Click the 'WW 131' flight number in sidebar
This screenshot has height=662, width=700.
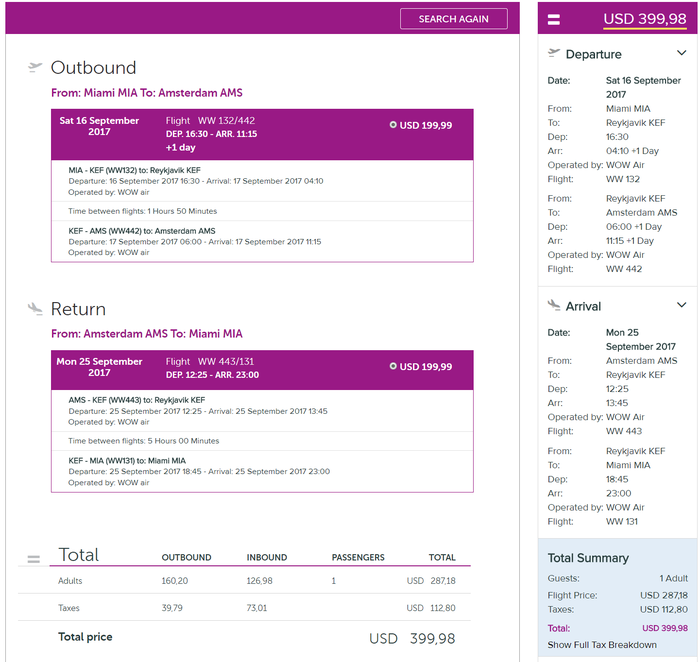[x=622, y=521]
